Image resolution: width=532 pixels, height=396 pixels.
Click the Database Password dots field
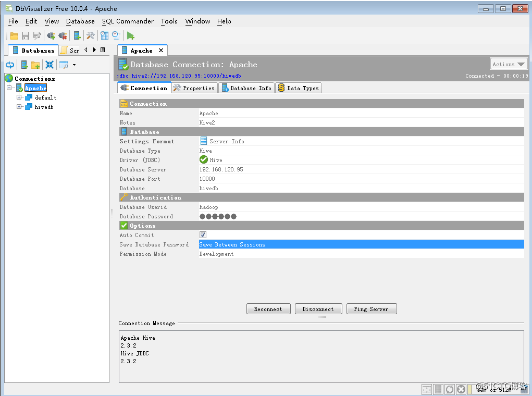361,216
